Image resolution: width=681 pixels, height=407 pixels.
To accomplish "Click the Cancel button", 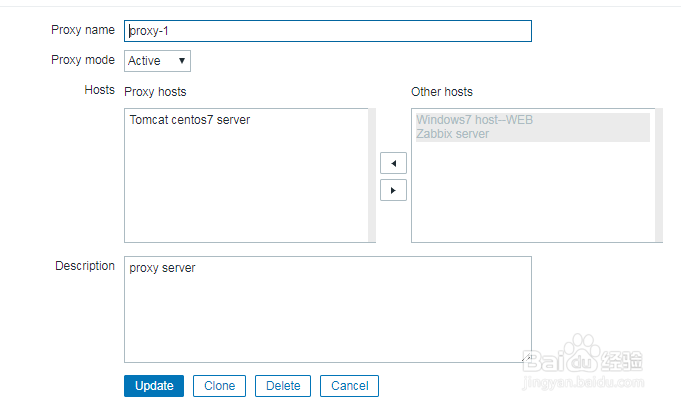I will coord(349,386).
